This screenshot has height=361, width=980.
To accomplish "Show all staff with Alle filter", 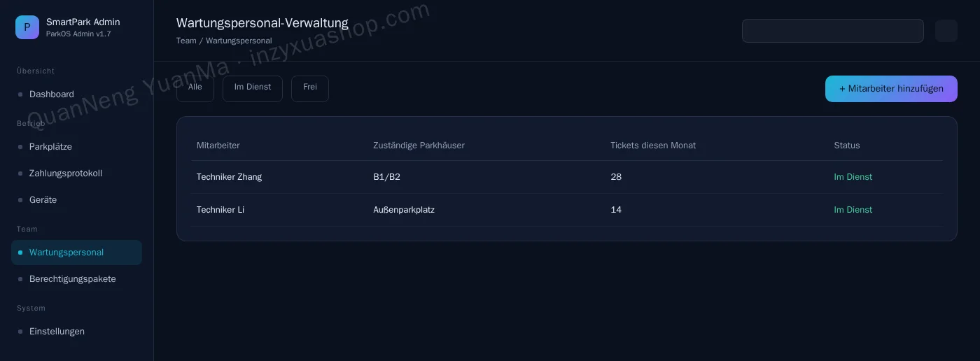I will pyautogui.click(x=195, y=89).
